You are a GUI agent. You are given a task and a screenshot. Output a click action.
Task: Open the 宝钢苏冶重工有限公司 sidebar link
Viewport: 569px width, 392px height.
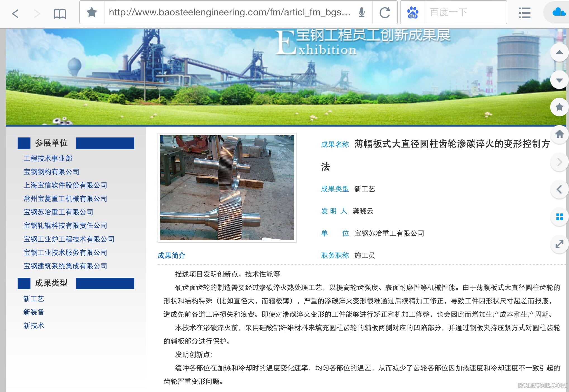point(58,212)
